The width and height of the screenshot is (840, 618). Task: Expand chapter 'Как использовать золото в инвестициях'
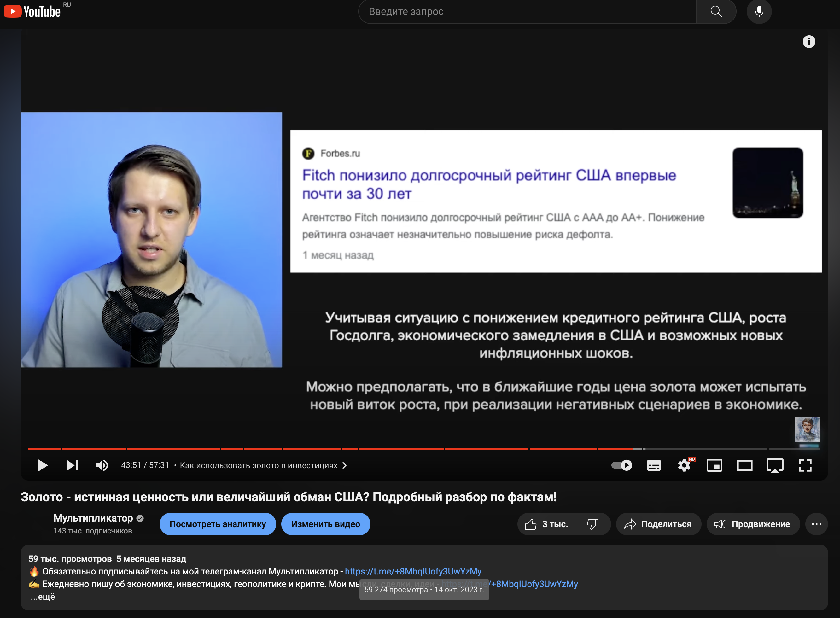click(263, 465)
